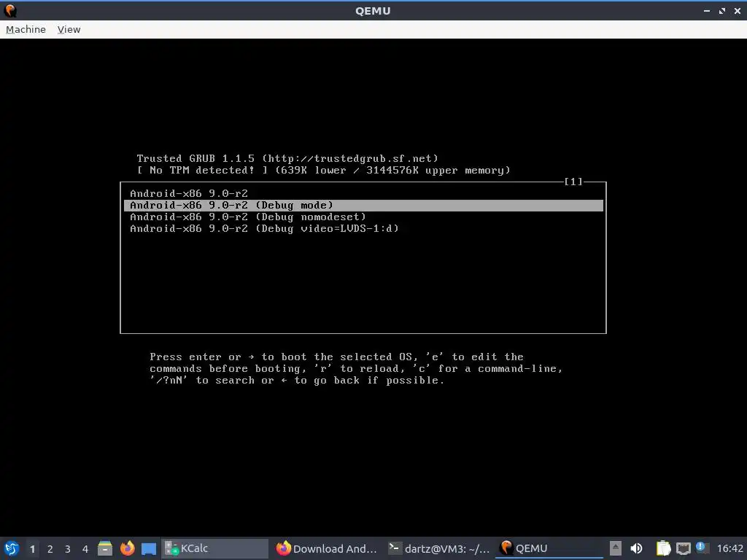Switch to the dartz@VM3 terminal window
Screen dimensions: 747x560
(438, 548)
